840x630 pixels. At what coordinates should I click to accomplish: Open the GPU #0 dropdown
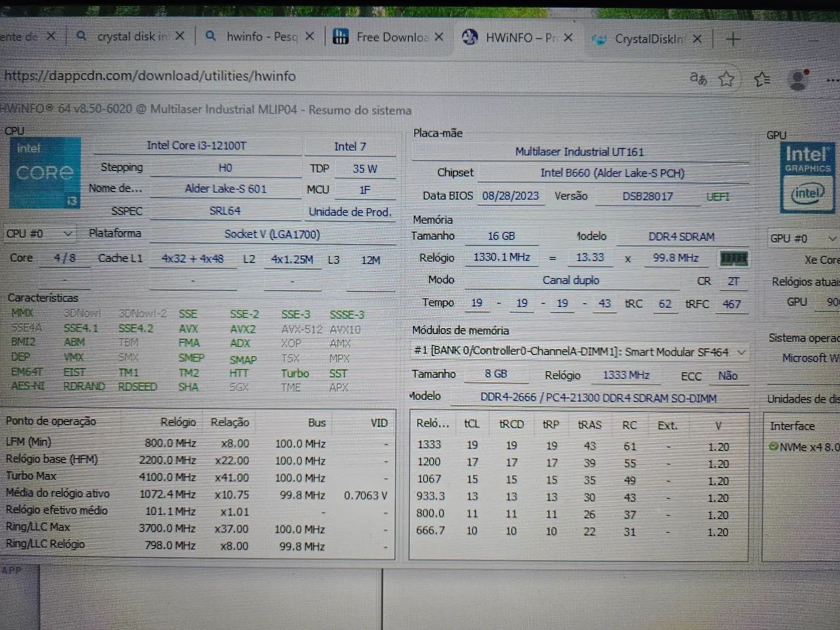[x=803, y=238]
